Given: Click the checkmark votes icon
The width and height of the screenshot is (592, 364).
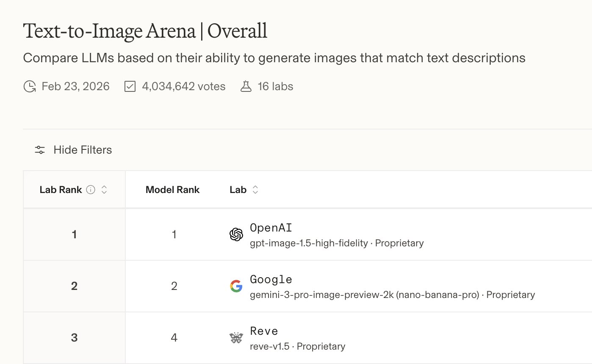Looking at the screenshot, I should coord(130,87).
